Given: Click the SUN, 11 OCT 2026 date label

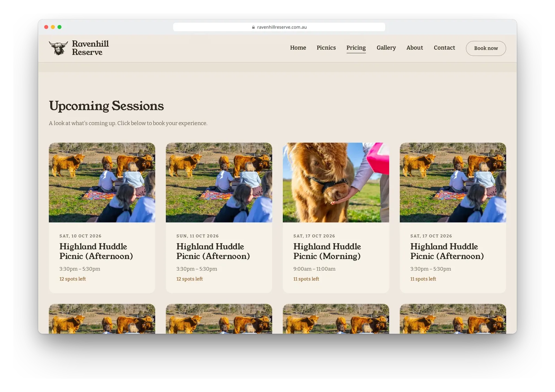Looking at the screenshot, I should [x=197, y=236].
